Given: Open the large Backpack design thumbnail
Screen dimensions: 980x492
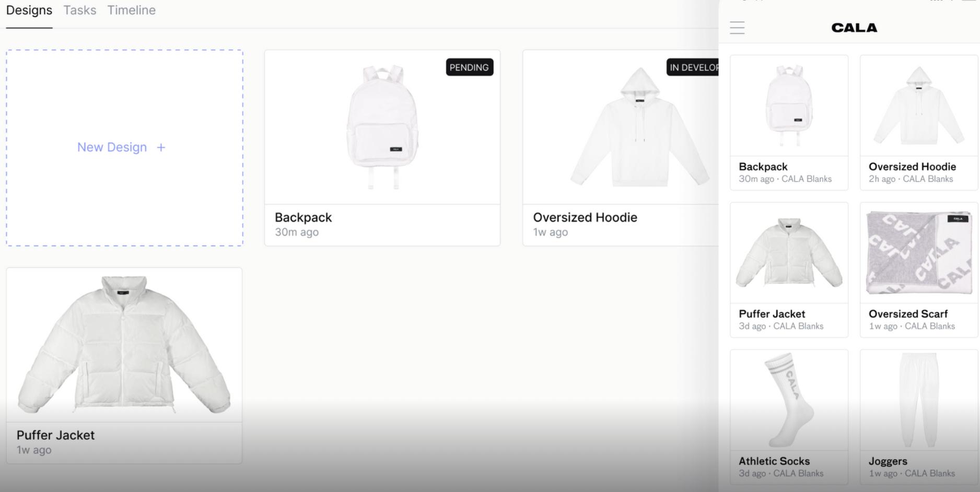Looking at the screenshot, I should [382, 127].
